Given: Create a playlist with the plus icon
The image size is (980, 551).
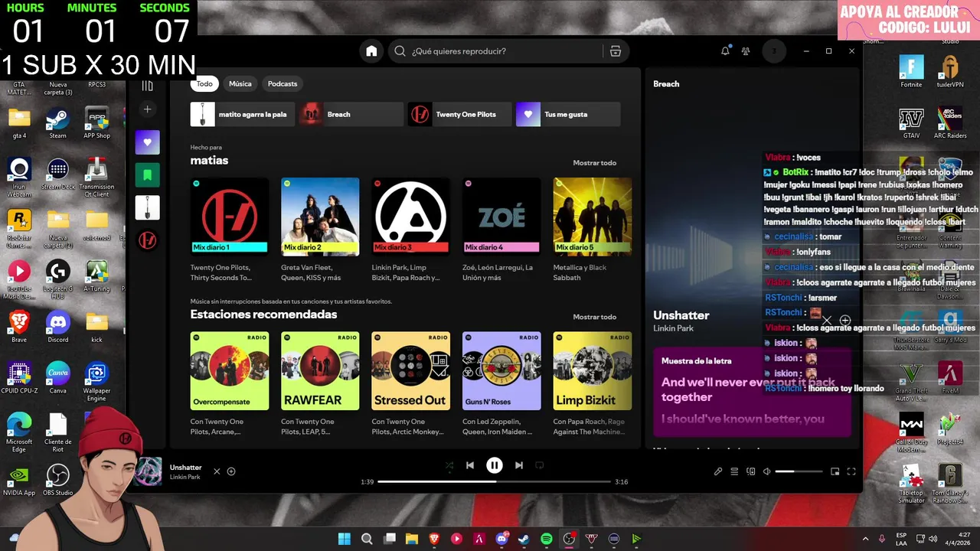Looking at the screenshot, I should tap(148, 109).
